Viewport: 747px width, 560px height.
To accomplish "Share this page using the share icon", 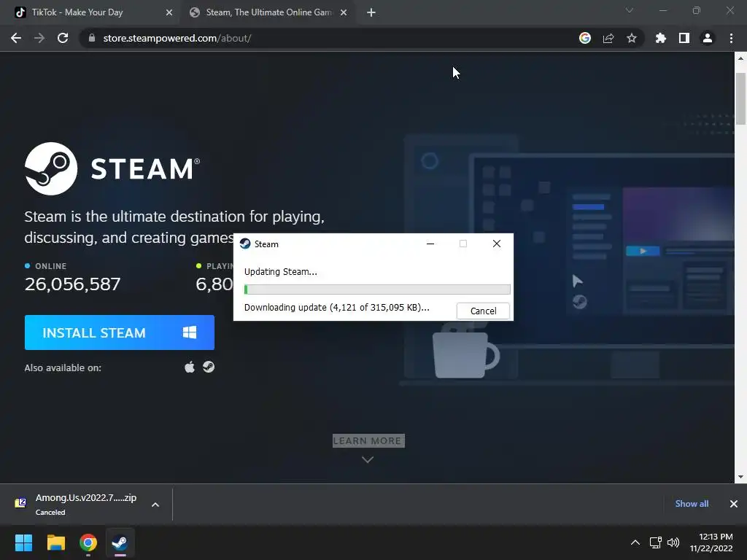I will pos(608,38).
